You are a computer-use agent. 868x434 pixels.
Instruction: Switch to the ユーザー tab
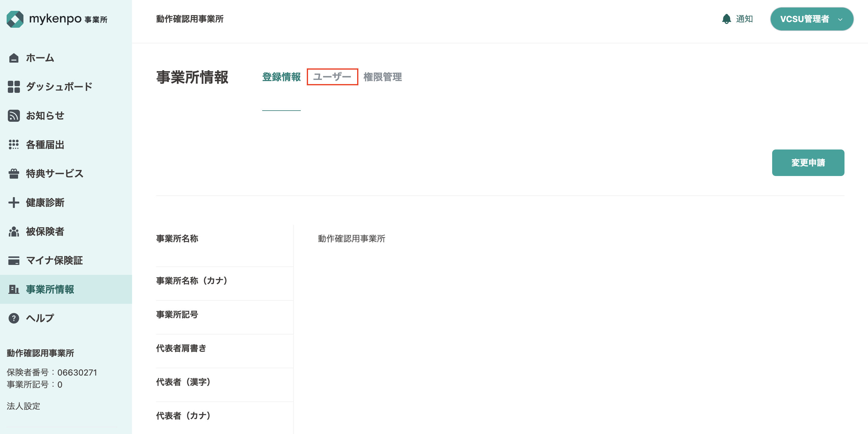pyautogui.click(x=332, y=77)
